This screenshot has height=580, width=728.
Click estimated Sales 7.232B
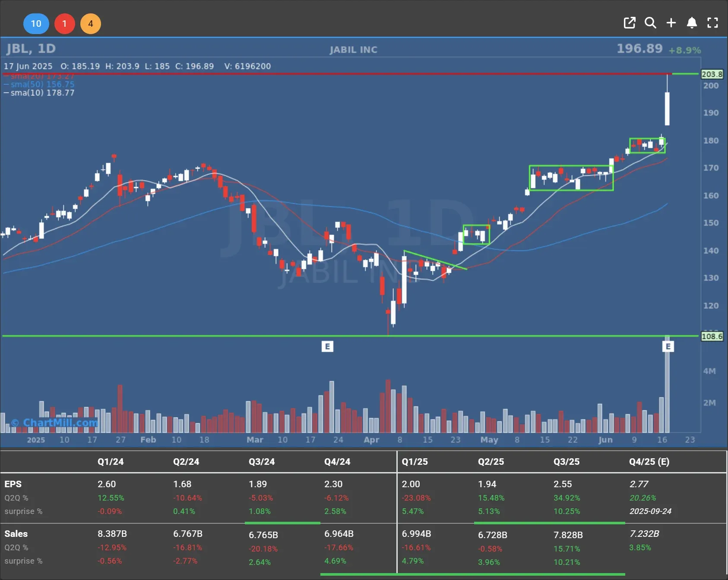pos(644,534)
